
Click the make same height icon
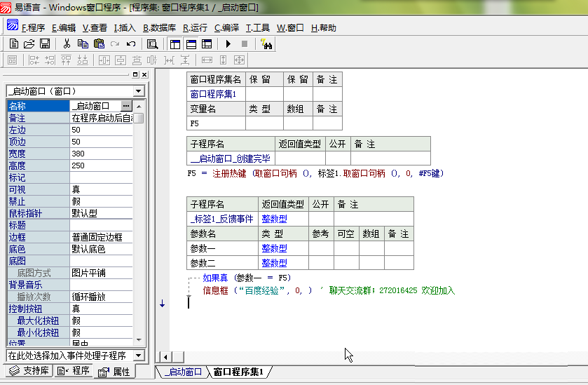[x=223, y=60]
